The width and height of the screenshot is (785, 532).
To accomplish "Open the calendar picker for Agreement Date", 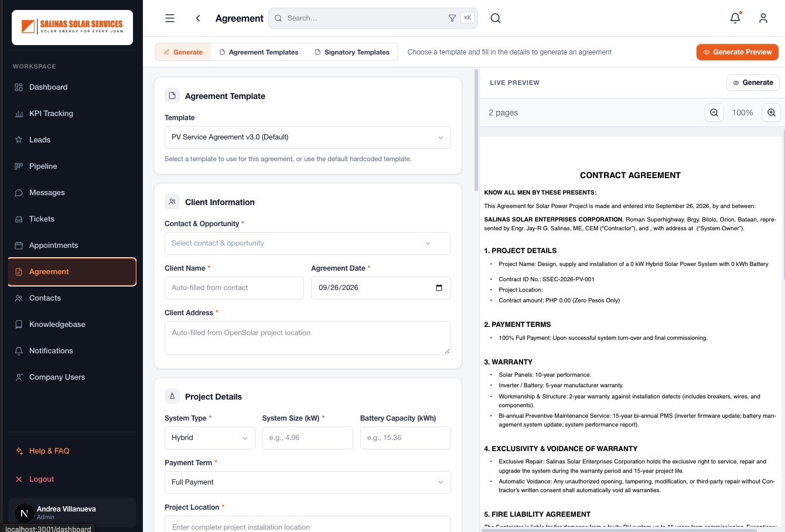I will (439, 288).
